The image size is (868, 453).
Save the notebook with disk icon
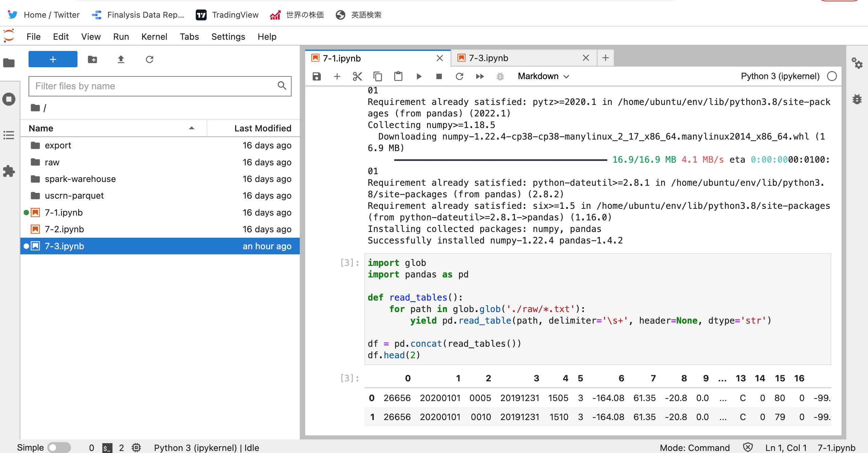[x=317, y=76]
